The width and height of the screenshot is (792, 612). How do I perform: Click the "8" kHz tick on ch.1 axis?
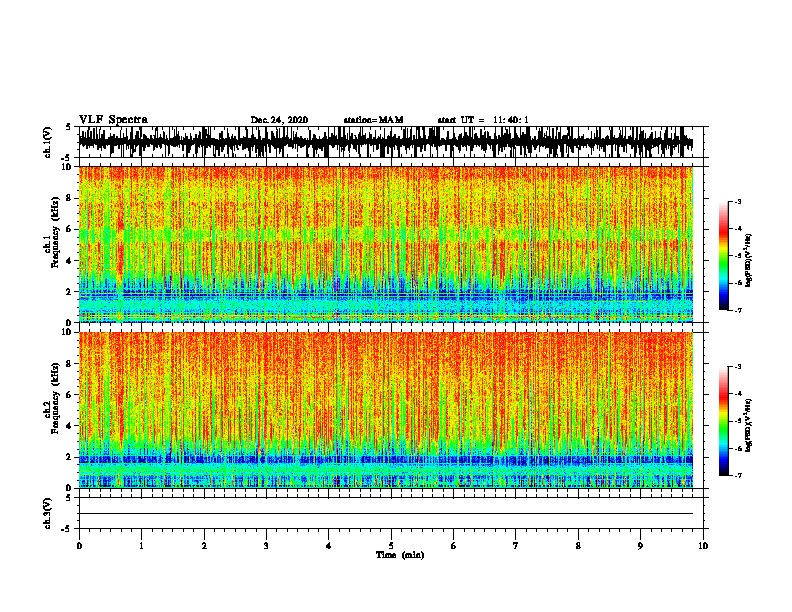coord(69,198)
